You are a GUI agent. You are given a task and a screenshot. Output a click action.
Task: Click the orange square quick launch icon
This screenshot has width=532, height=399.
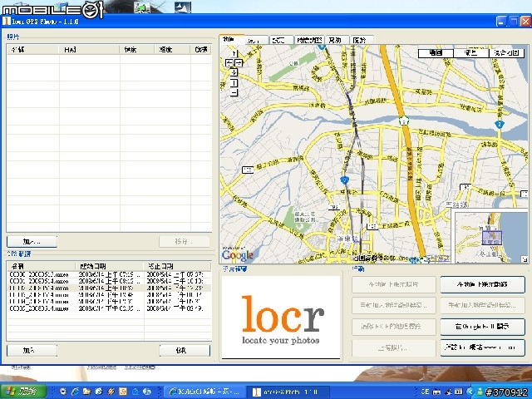[x=123, y=392]
